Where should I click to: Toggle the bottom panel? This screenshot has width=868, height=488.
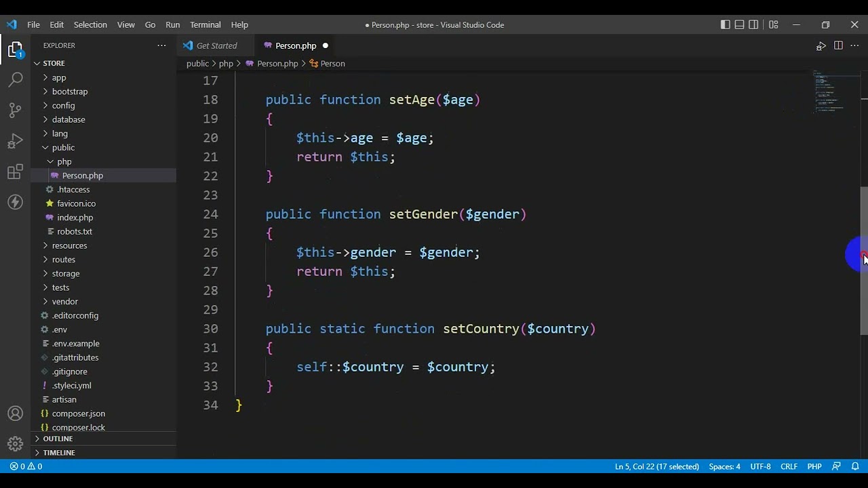(739, 24)
